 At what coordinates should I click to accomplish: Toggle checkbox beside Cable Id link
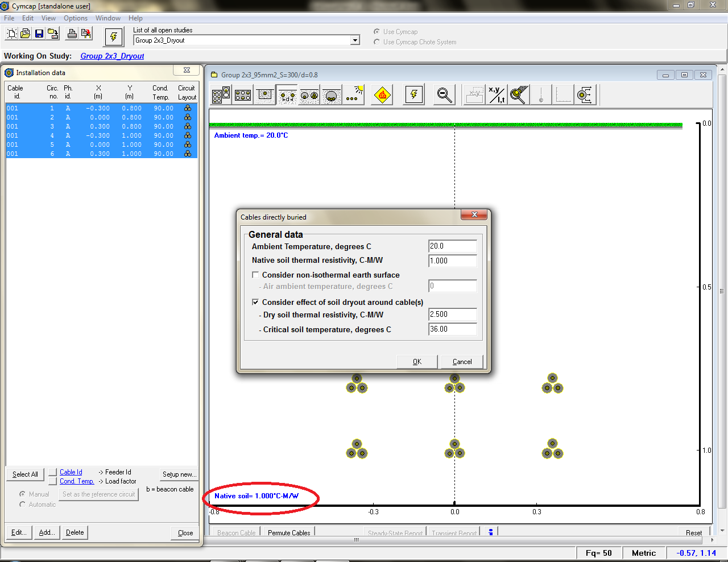(x=53, y=472)
